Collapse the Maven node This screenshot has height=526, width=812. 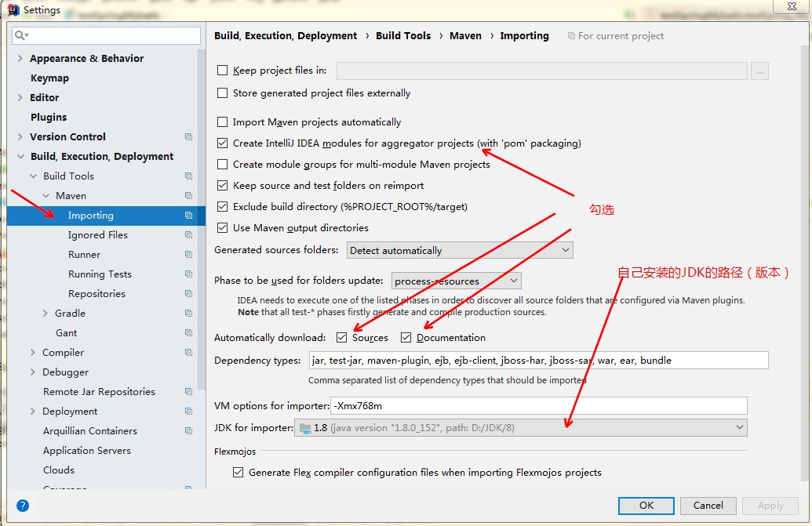pyautogui.click(x=46, y=195)
